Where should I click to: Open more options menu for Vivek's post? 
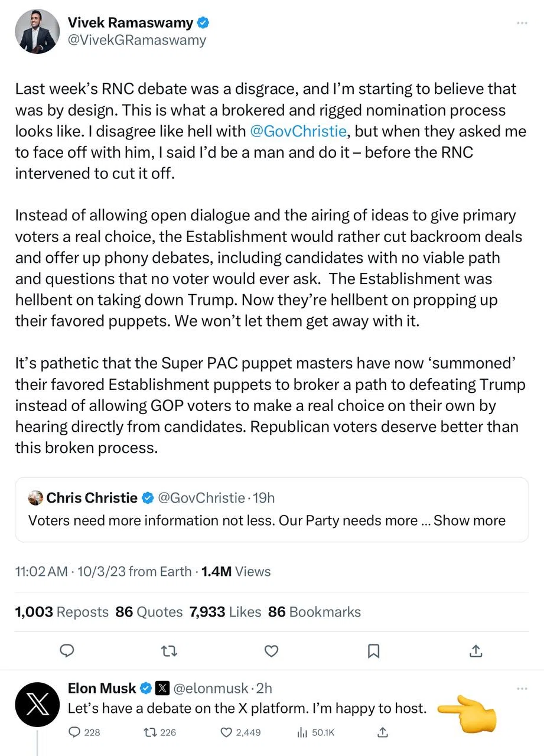click(522, 23)
